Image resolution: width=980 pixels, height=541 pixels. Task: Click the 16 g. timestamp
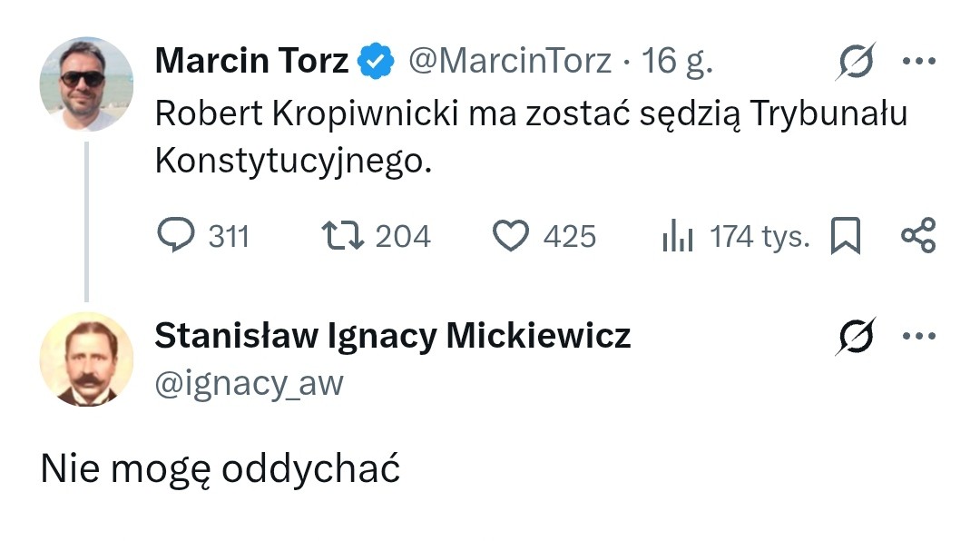click(x=677, y=60)
